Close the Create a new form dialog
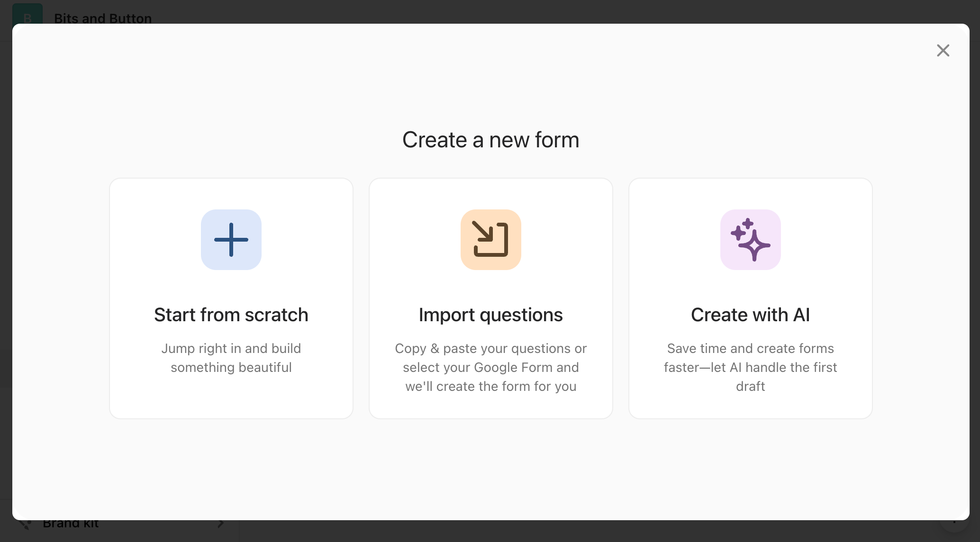 (943, 51)
